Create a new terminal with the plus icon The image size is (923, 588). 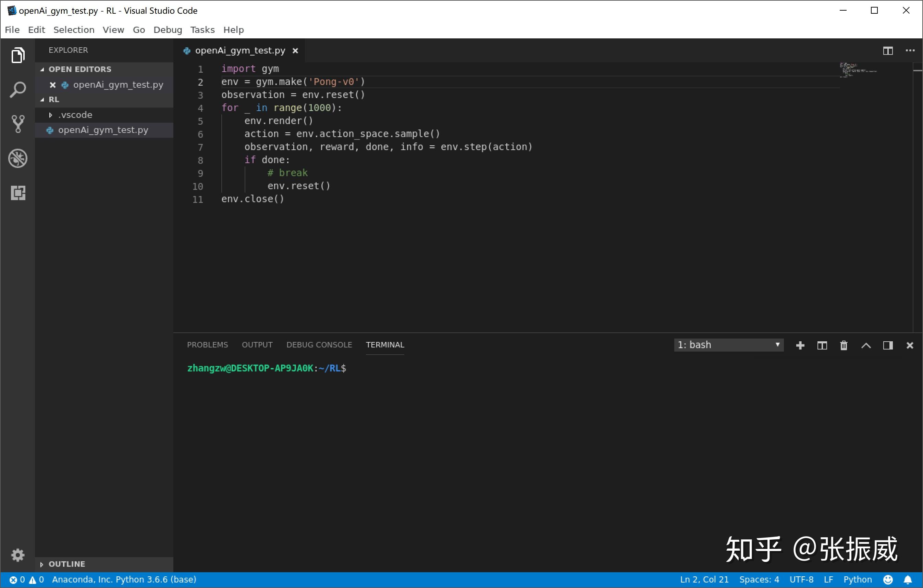(800, 345)
